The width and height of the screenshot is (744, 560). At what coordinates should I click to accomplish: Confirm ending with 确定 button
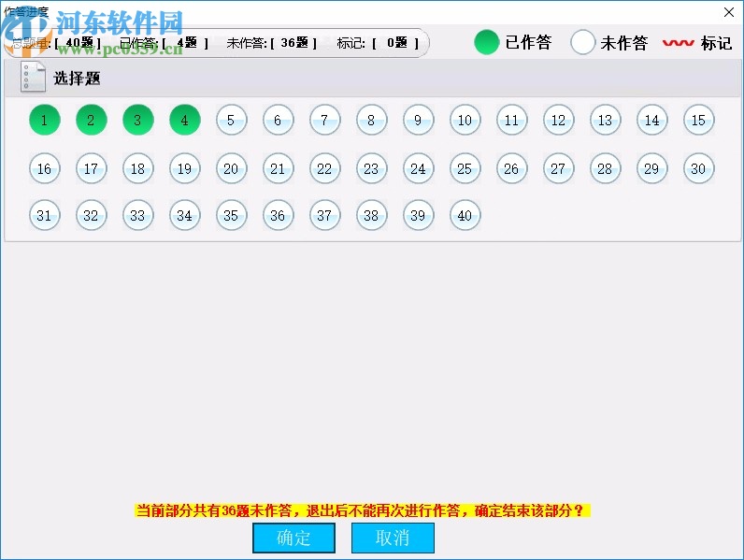click(x=293, y=538)
